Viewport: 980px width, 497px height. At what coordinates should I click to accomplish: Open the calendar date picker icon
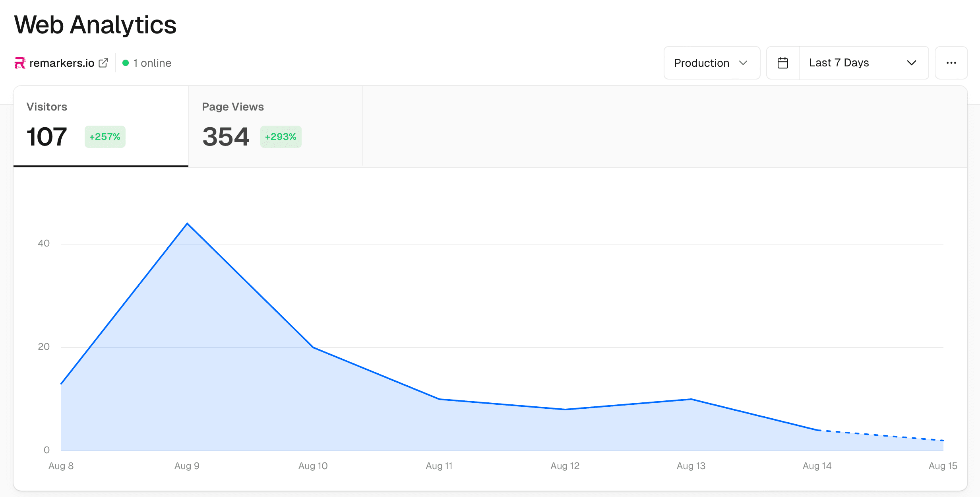[x=782, y=63]
